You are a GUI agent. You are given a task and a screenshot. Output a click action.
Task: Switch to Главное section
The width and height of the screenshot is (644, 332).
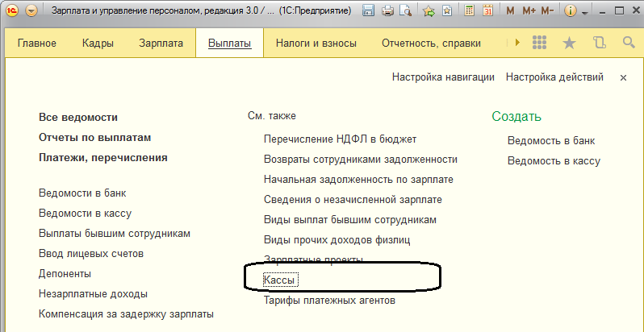pyautogui.click(x=37, y=43)
